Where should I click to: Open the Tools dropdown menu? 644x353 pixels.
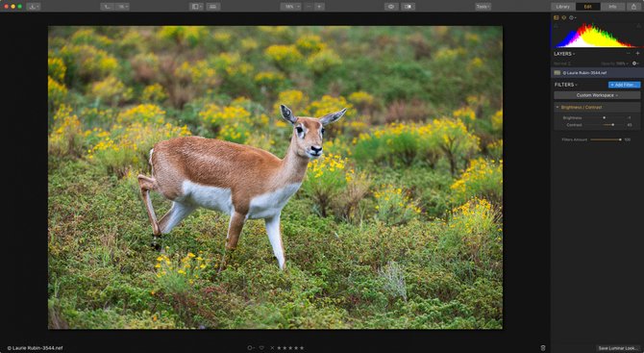pos(483,7)
